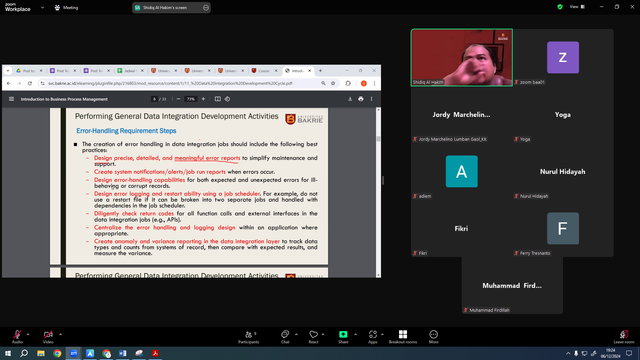Expand video options arrow beside Video
This screenshot has height=360, width=640.
[60, 334]
